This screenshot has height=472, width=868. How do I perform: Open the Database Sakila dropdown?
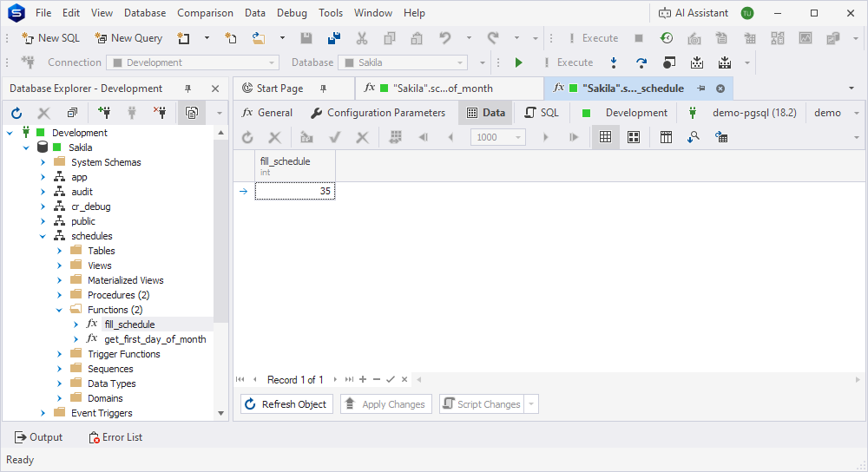click(x=460, y=62)
